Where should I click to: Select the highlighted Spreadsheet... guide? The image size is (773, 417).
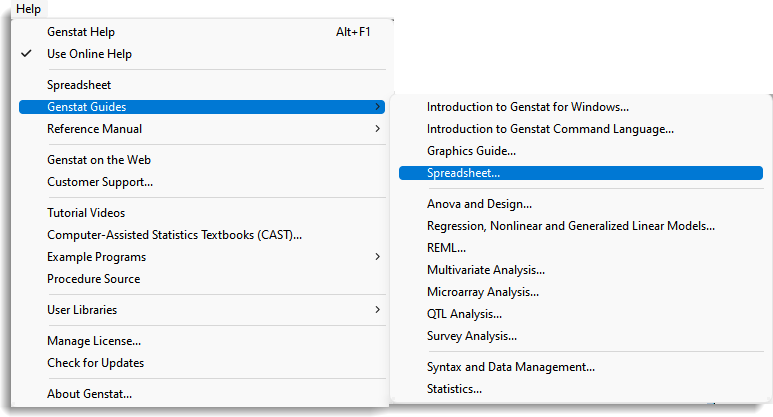pos(581,173)
